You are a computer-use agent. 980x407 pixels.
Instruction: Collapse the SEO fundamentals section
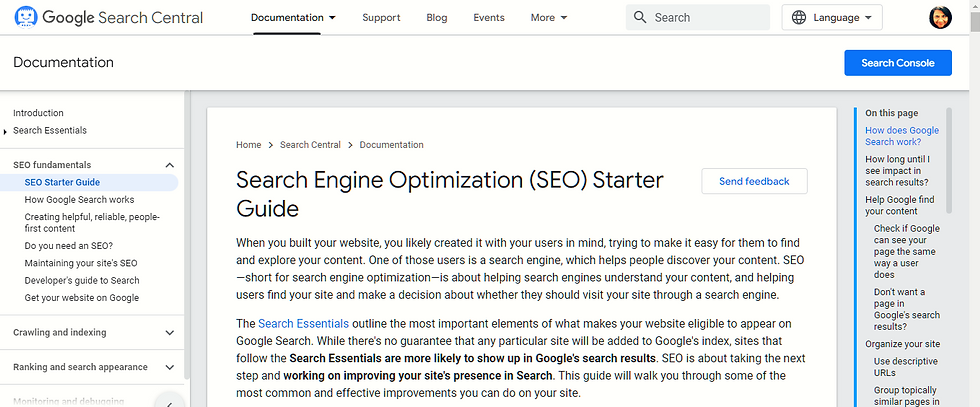click(170, 165)
